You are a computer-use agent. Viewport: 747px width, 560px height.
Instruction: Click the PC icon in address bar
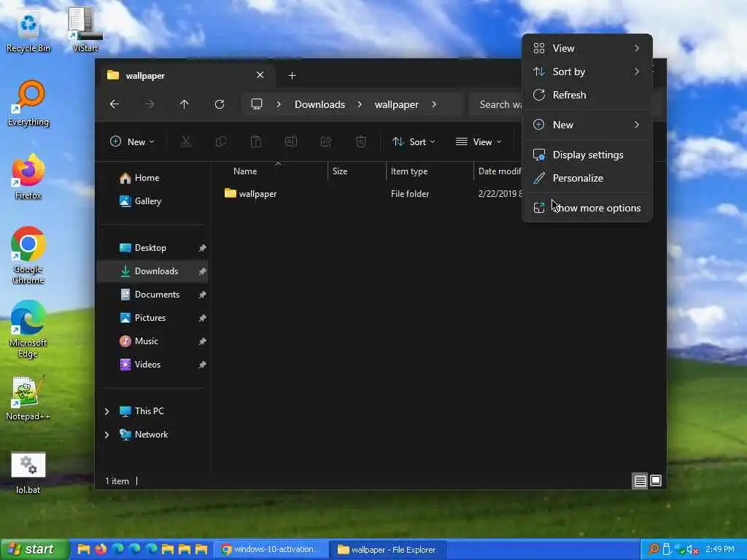(257, 104)
